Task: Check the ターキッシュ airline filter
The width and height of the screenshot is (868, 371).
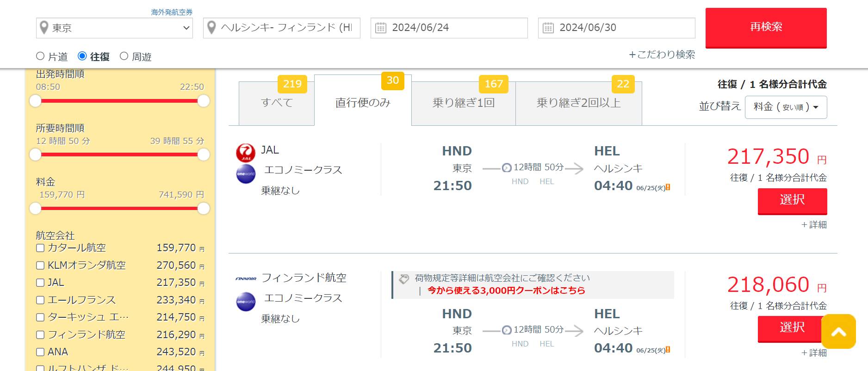Action: [40, 317]
